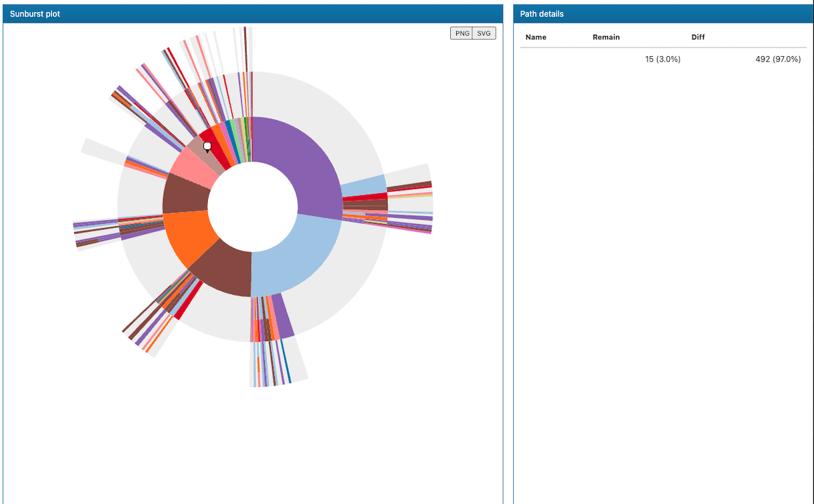Click the Path details panel header
The height and width of the screenshot is (504, 814).
[542, 13]
